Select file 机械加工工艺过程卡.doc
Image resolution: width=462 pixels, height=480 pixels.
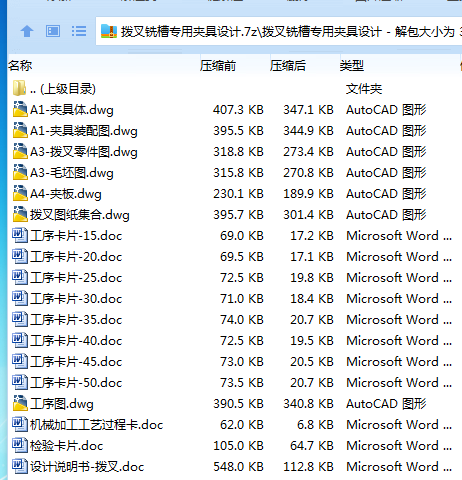(96, 425)
